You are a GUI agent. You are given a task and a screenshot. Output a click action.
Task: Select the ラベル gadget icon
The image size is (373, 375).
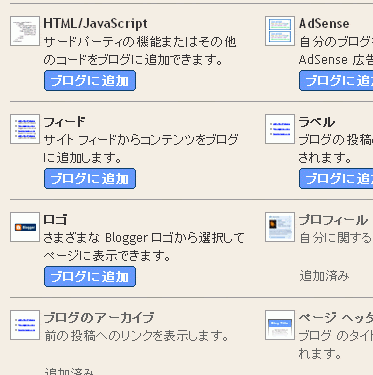tap(280, 129)
